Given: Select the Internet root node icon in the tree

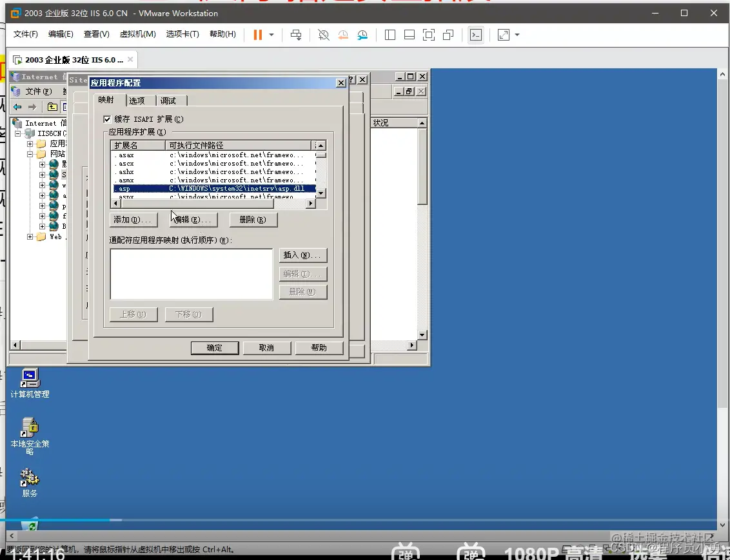Looking at the screenshot, I should (x=17, y=123).
